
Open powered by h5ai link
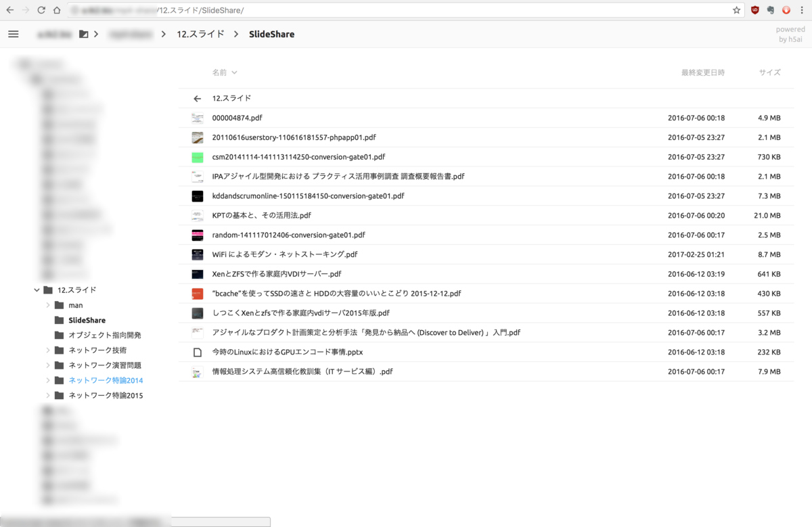tap(790, 34)
